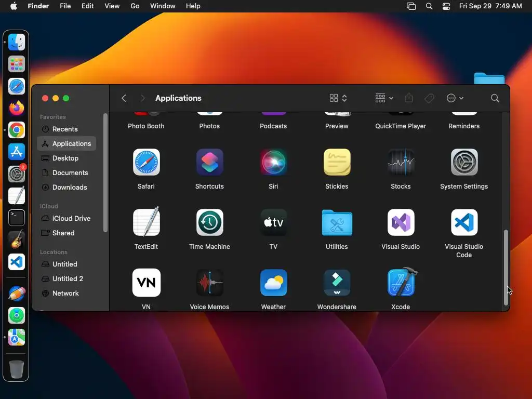Screen dimensions: 532x399
Task: Open the View menu
Action: tap(112, 6)
